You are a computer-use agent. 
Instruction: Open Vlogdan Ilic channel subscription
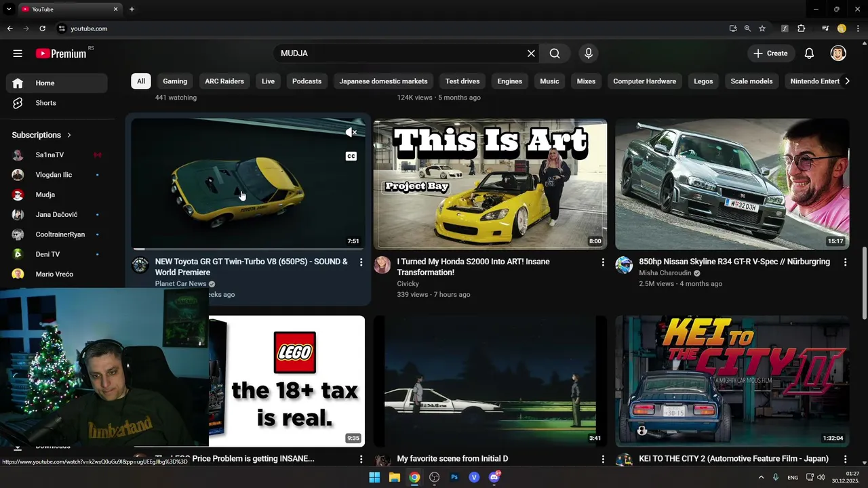tap(57, 175)
